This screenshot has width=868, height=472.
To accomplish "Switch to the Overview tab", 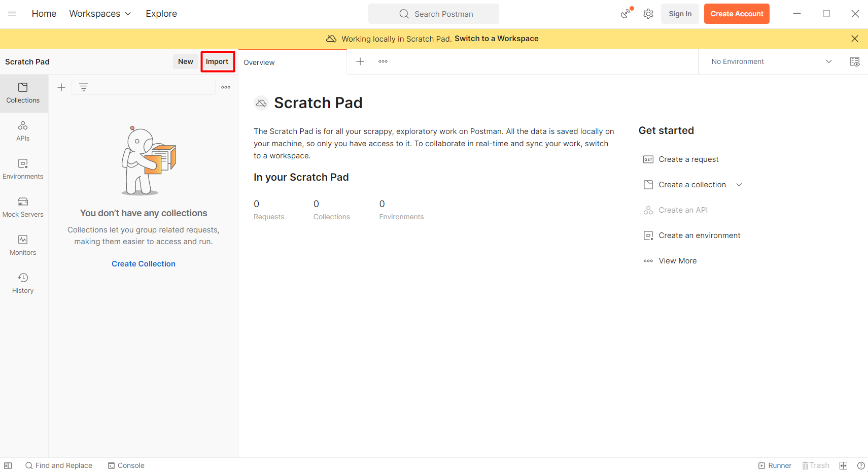I will 259,62.
